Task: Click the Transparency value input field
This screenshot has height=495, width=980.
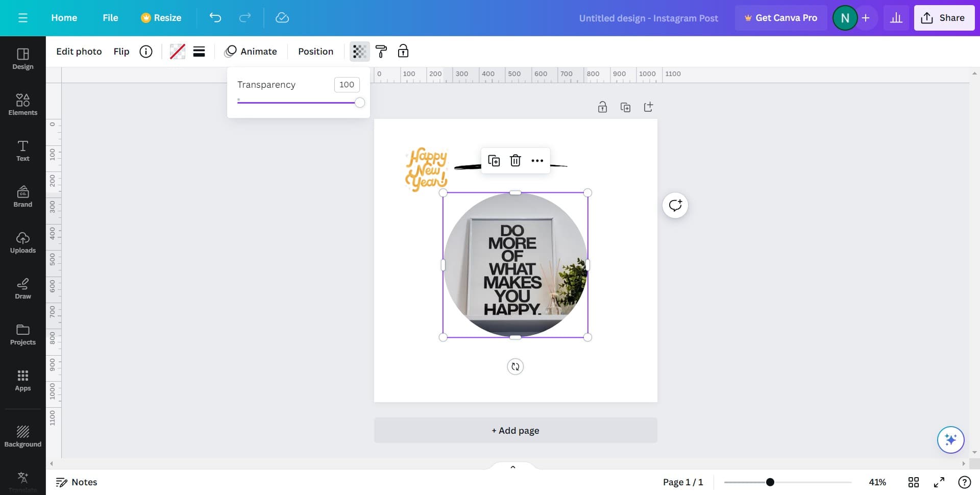Action: (347, 85)
